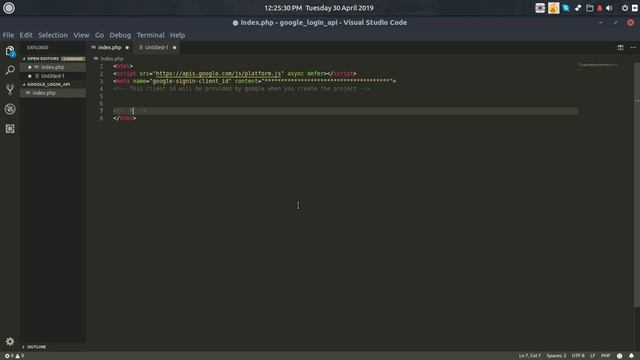Change indentation via Spaces: 2

pyautogui.click(x=556, y=356)
